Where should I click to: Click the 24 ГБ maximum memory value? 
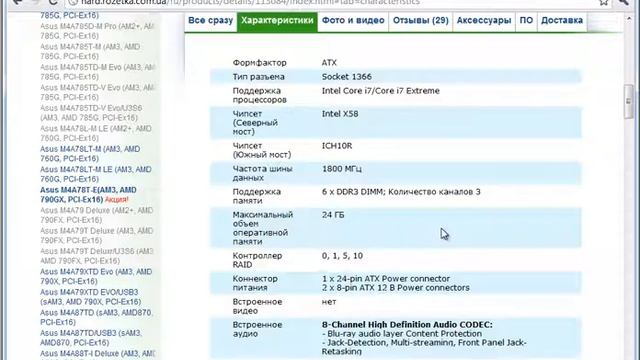(x=333, y=214)
